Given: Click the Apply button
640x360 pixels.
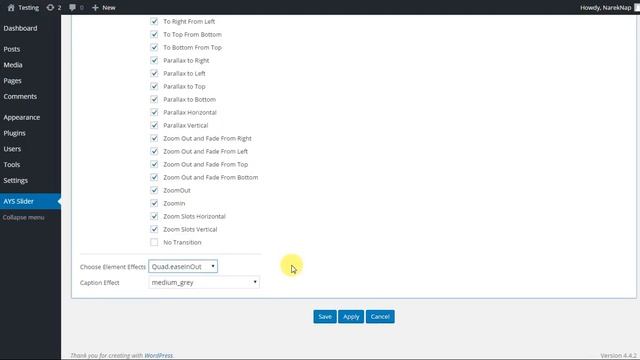Looking at the screenshot, I should pos(351,317).
